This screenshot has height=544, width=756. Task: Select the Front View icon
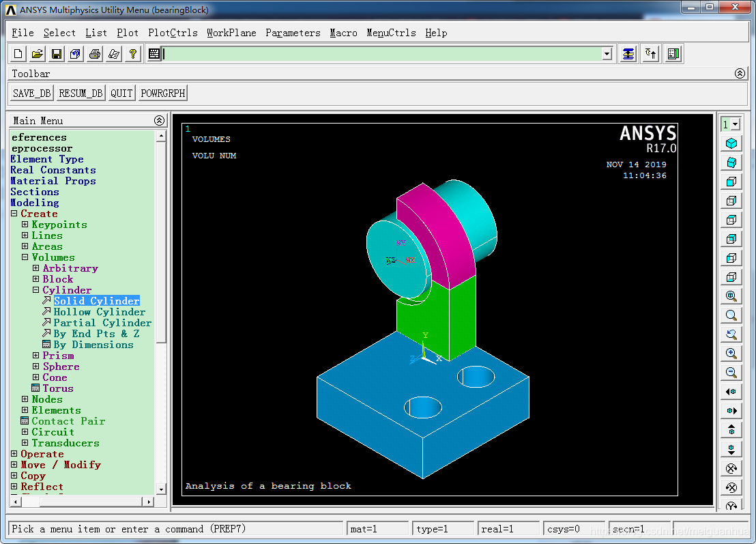coord(731,182)
